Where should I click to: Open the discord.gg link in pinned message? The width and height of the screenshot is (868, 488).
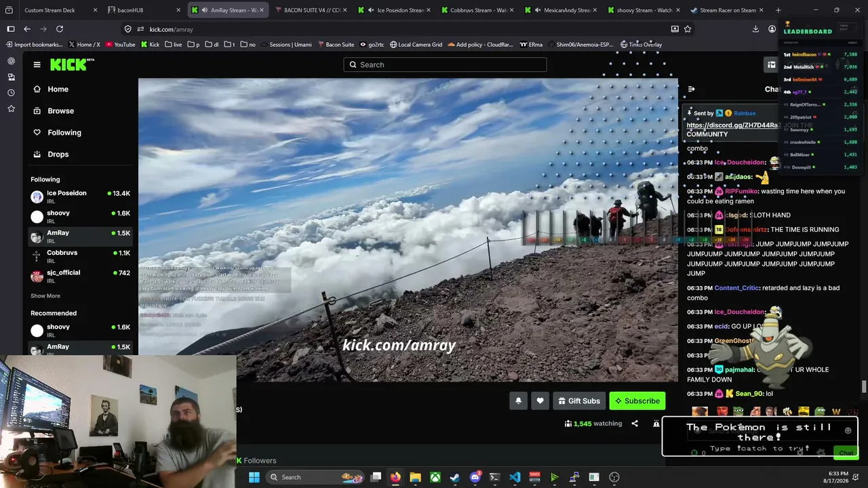click(732, 125)
